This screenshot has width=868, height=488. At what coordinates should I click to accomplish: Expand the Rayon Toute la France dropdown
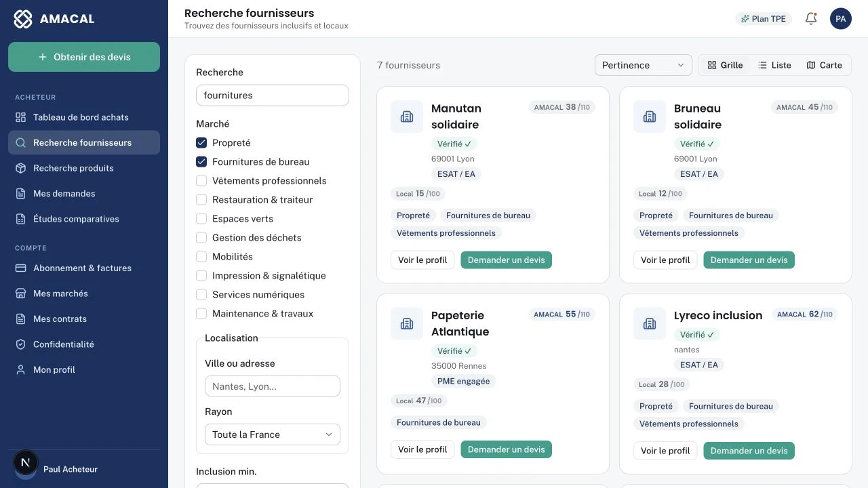(x=273, y=434)
